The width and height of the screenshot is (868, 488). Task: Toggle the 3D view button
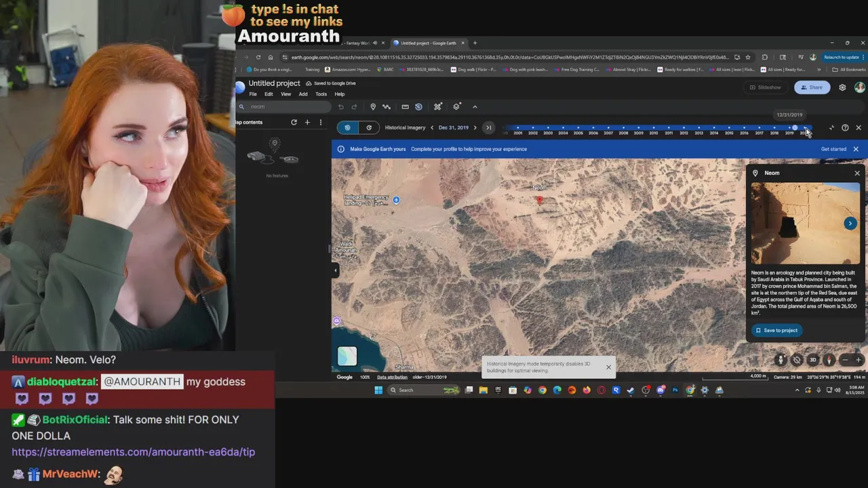[813, 360]
